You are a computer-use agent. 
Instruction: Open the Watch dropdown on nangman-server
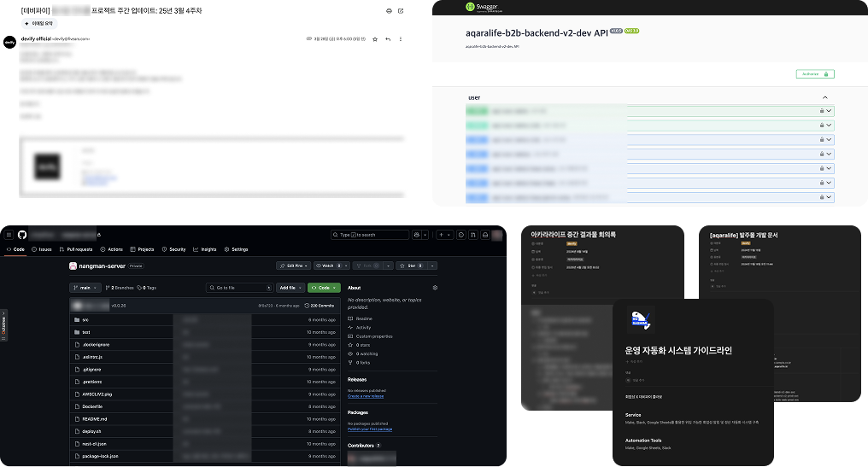tap(331, 266)
